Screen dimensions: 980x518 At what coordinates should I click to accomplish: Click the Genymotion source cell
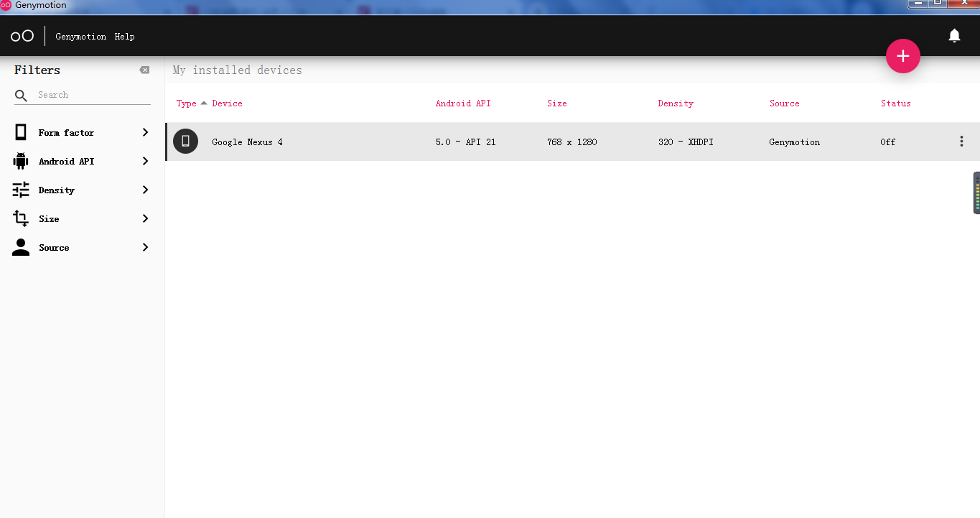pyautogui.click(x=794, y=142)
